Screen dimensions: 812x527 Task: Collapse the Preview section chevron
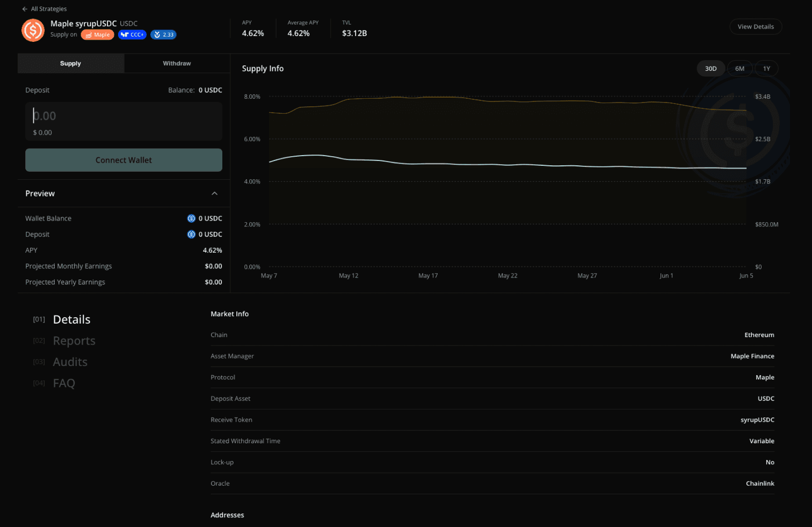coord(214,194)
